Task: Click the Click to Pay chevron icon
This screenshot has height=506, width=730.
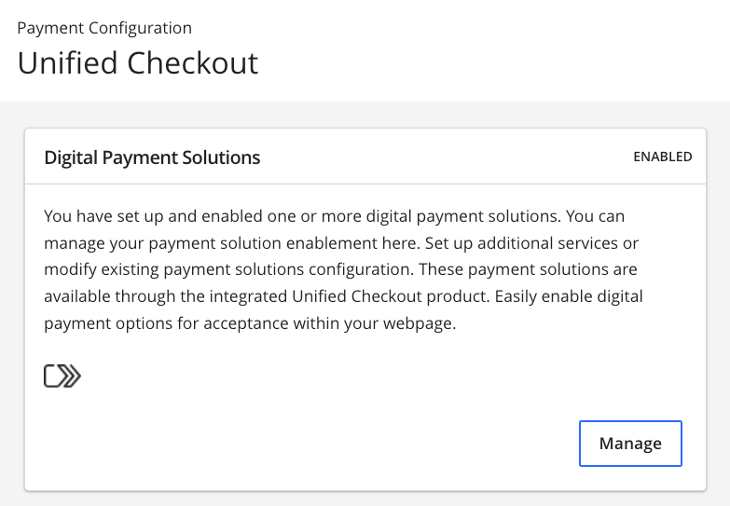Action: pos(62,376)
